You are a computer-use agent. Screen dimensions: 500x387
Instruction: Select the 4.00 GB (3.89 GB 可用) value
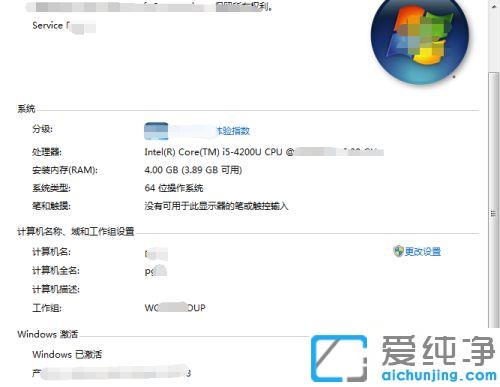click(193, 170)
